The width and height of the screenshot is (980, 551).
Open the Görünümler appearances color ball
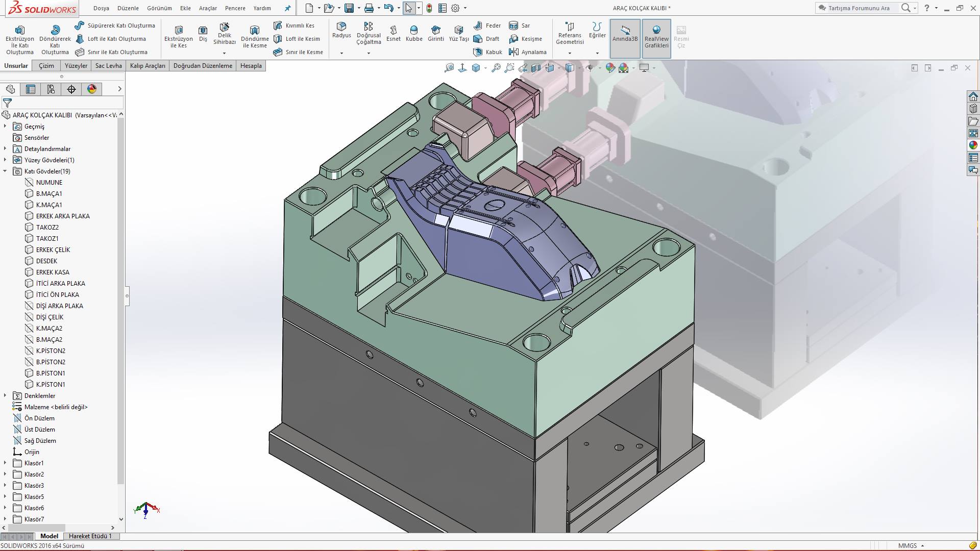[x=973, y=145]
